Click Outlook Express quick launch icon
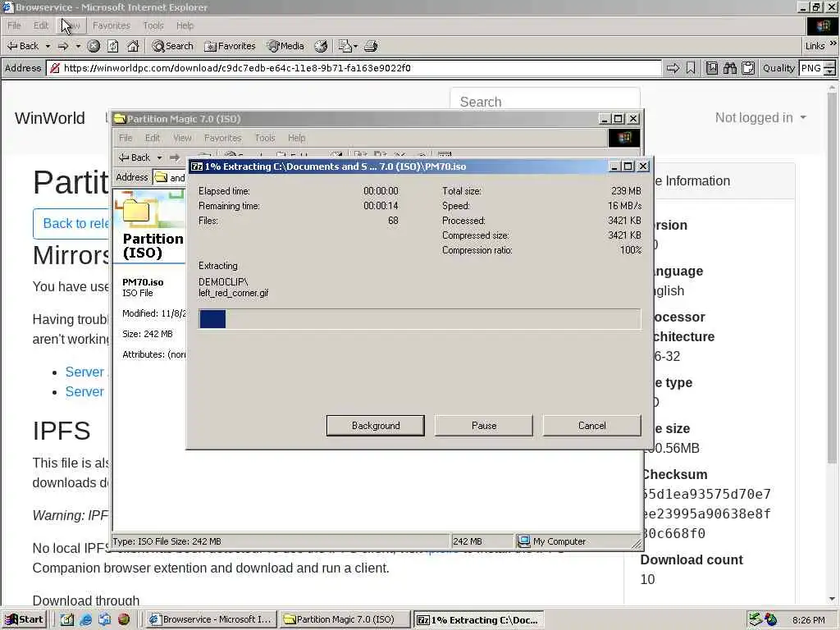 coord(105,619)
